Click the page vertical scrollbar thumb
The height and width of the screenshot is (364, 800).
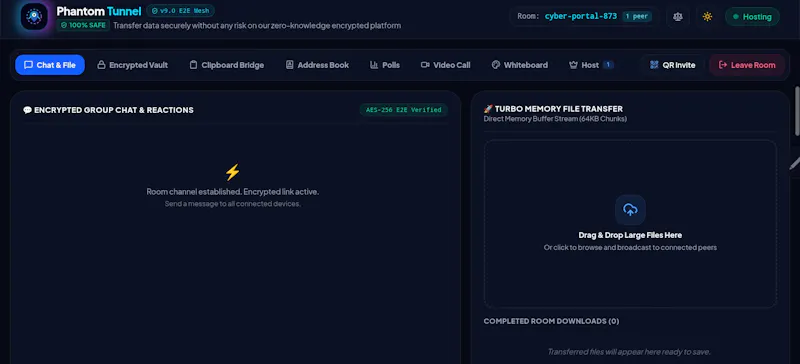(x=797, y=111)
